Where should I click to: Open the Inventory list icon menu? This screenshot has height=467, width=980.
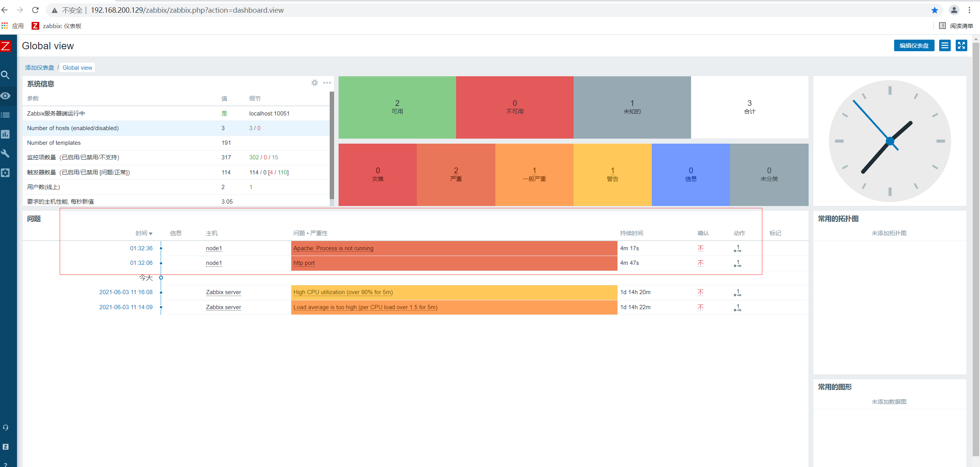coord(5,115)
